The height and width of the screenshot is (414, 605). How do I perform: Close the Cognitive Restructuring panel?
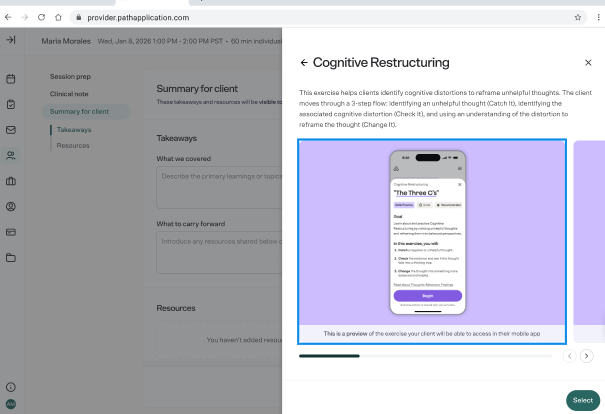588,63
